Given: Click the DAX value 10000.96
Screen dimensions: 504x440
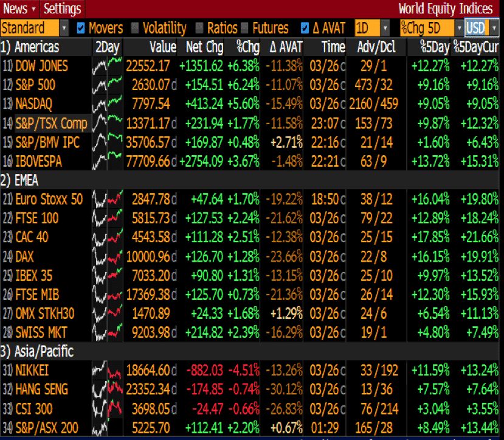Looking at the screenshot, I should coord(148,257).
